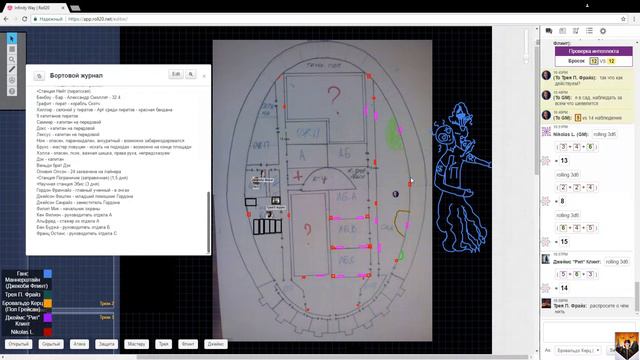Run the Мастеру macro

coord(136,344)
